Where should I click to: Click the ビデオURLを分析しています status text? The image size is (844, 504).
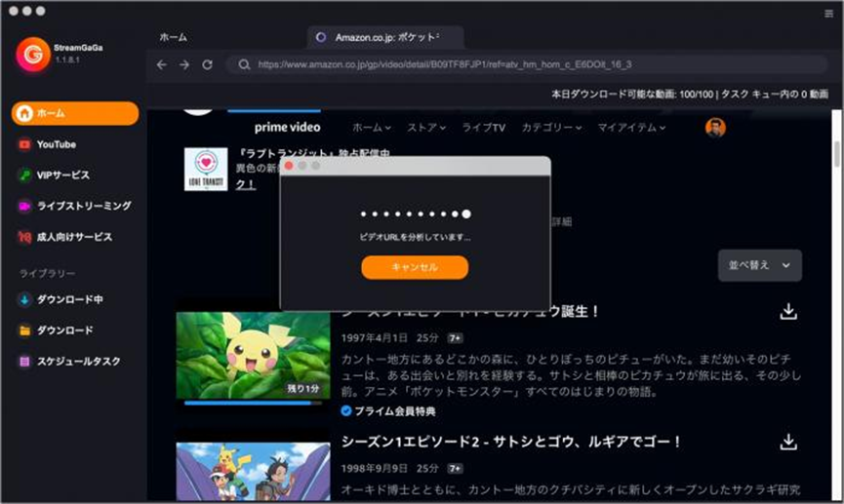(x=415, y=237)
